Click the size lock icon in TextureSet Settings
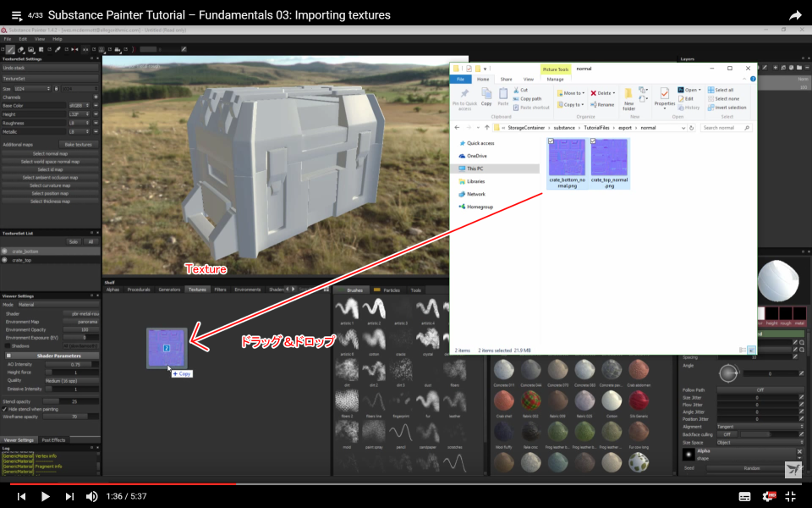Image resolution: width=812 pixels, height=508 pixels. 57,89
